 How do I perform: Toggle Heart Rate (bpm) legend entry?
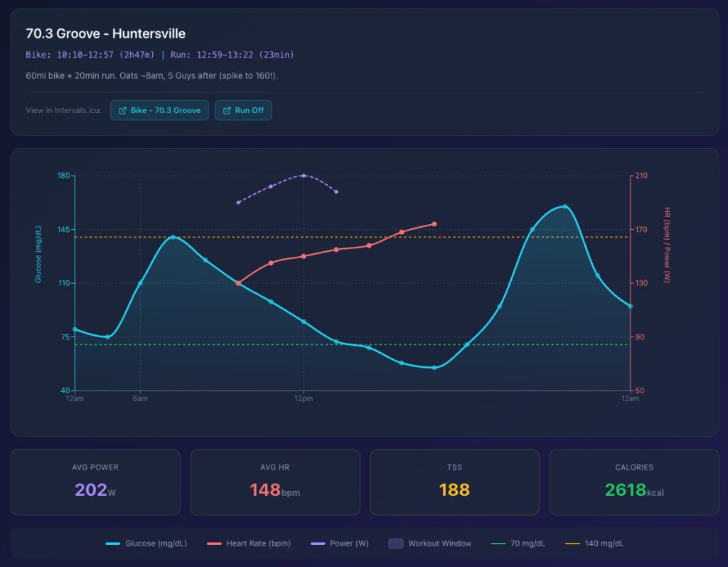tap(249, 544)
